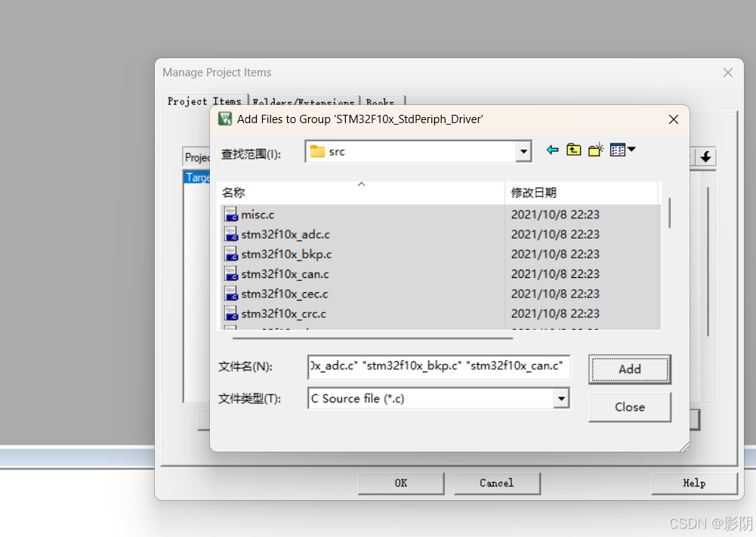This screenshot has height=537, width=756.
Task: Click the date of misc.c row
Action: point(555,214)
